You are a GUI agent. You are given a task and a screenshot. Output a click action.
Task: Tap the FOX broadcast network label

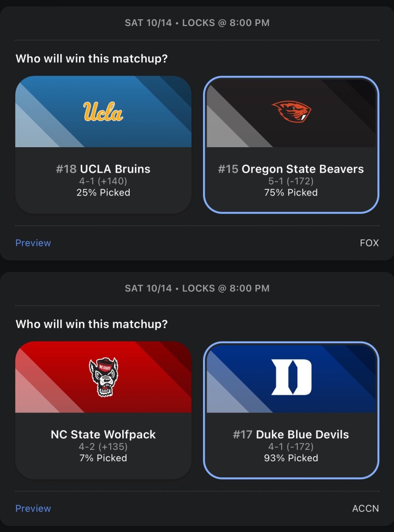369,243
